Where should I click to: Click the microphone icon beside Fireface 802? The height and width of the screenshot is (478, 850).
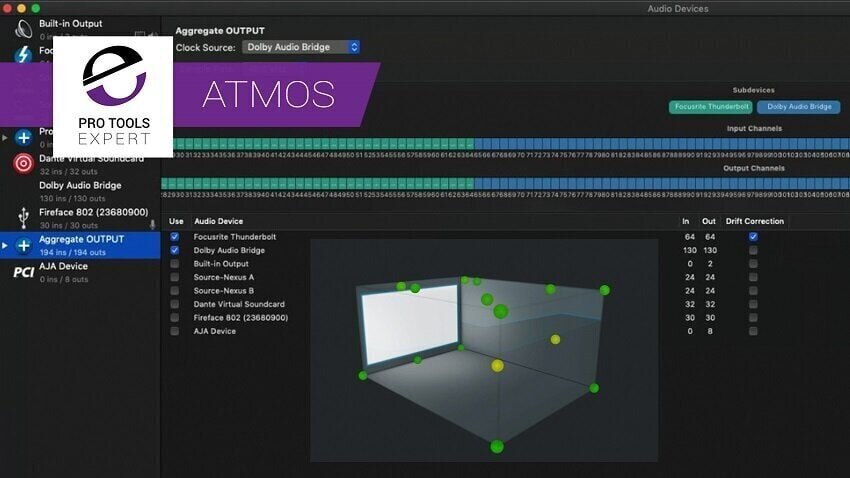pos(152,224)
